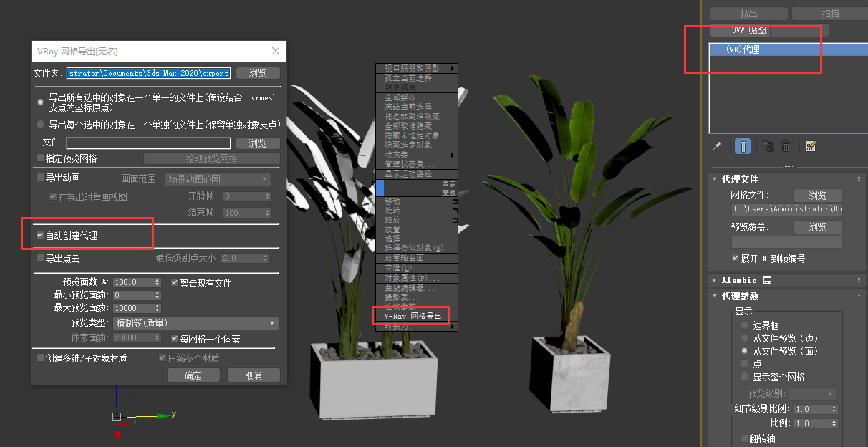Image resolution: width=868 pixels, height=447 pixels.
Task: Click 浏览 next to 网格文件
Action: (x=817, y=196)
